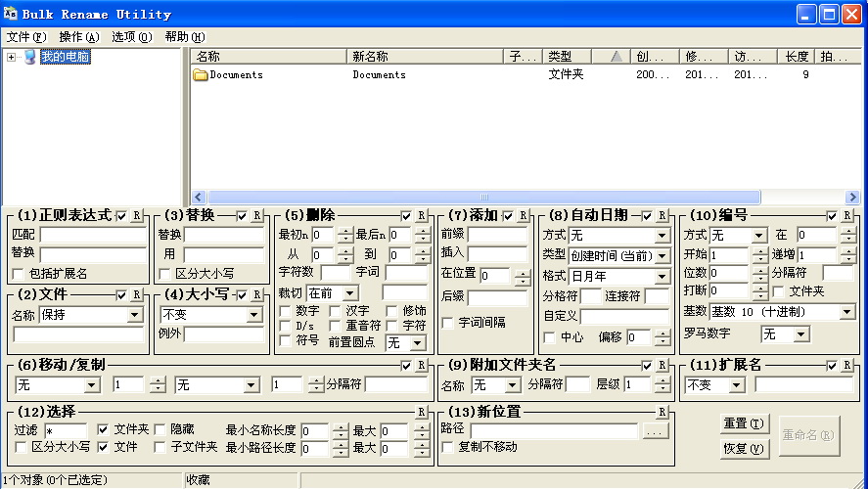The height and width of the screenshot is (489, 868).
Task: Toggle 中心 checkbox in auto date section
Action: tap(549, 337)
